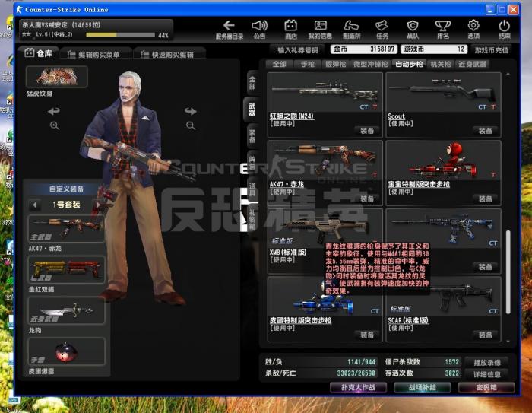Filter weapons by 手枪 tab
The width and height of the screenshot is (532, 413).
coord(307,64)
